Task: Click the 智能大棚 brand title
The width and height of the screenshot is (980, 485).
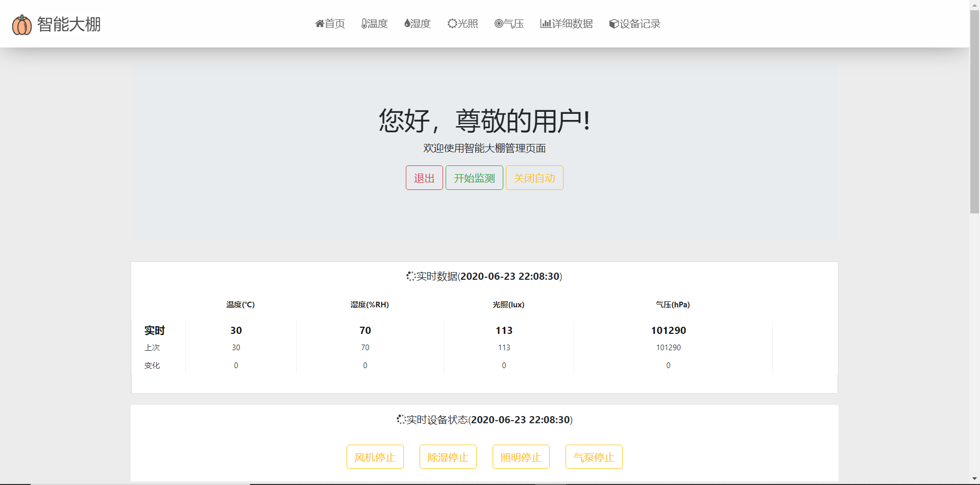Action: (69, 24)
